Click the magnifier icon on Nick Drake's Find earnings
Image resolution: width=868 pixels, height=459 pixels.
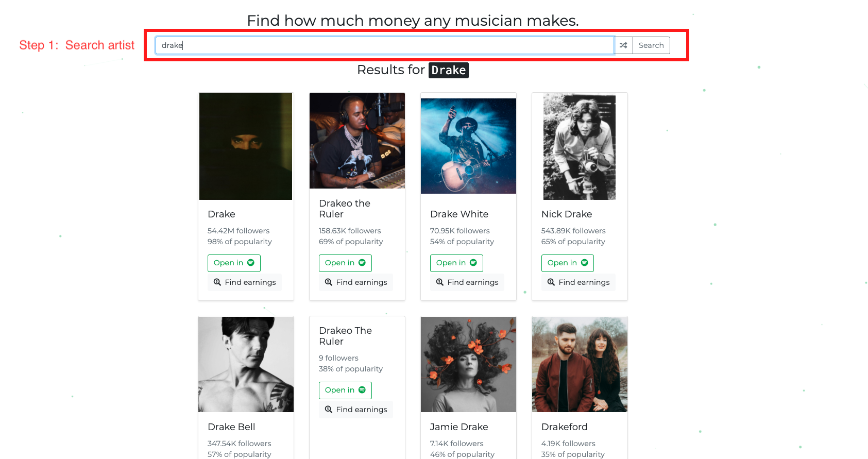coord(551,282)
